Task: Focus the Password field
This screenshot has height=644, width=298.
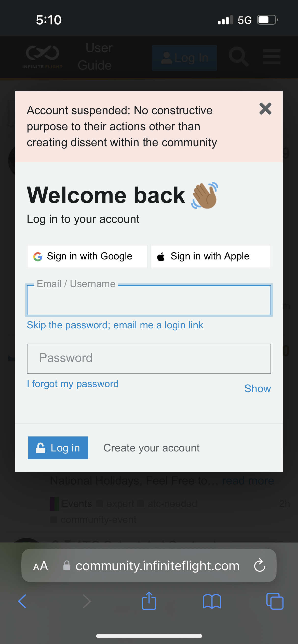Action: point(149,359)
